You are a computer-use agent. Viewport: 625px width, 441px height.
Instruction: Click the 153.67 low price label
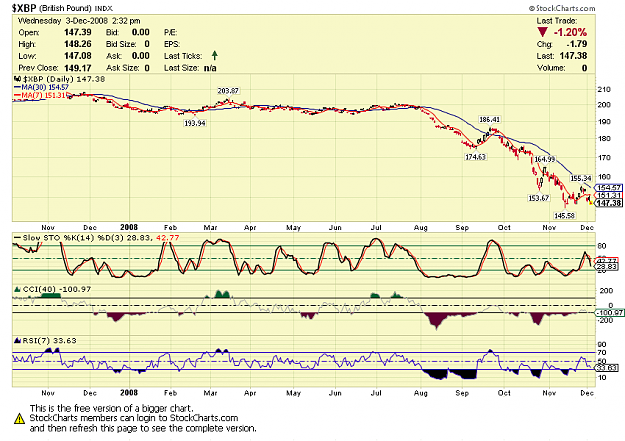[539, 198]
